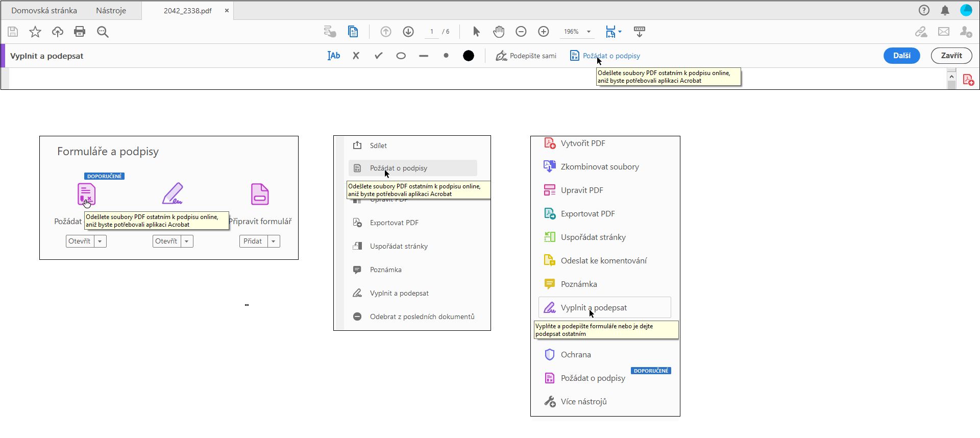This screenshot has height=438, width=980.
Task: Click the Požádat o podpisy form icon
Action: [86, 194]
